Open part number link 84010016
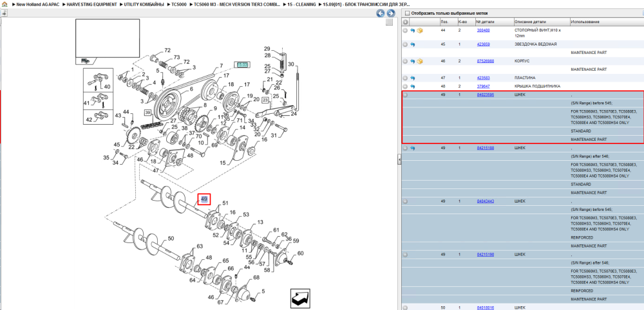Image resolution: width=644 pixels, height=310 pixels. (x=485, y=307)
